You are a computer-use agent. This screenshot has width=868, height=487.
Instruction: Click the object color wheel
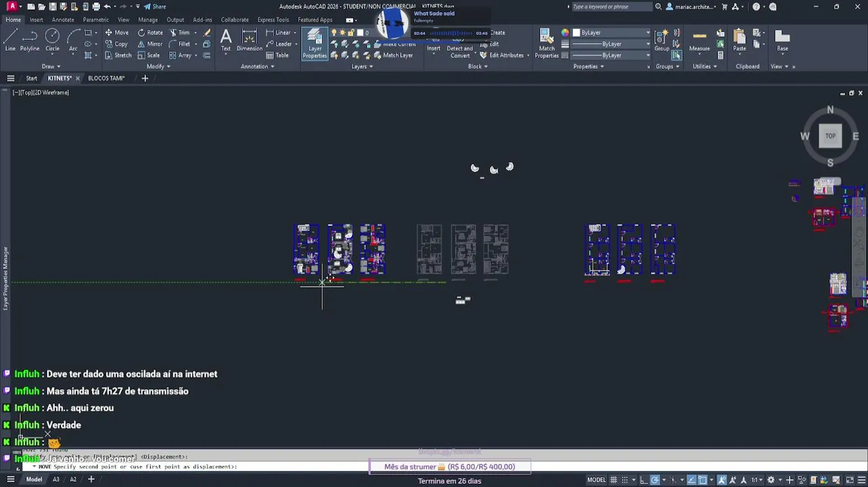565,32
